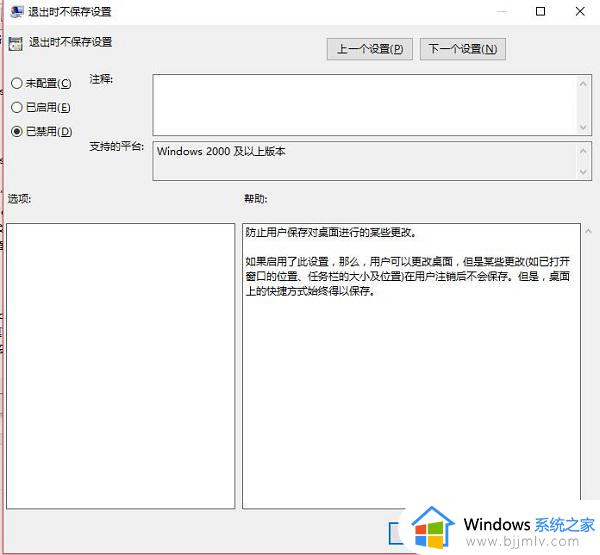The width and height of the screenshot is (600, 555).
Task: Minimize the 退出时不保存设置 window
Action: (x=502, y=11)
